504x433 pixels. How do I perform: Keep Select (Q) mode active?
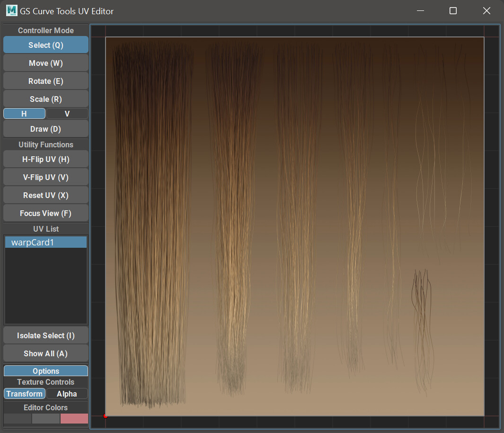[x=45, y=45]
